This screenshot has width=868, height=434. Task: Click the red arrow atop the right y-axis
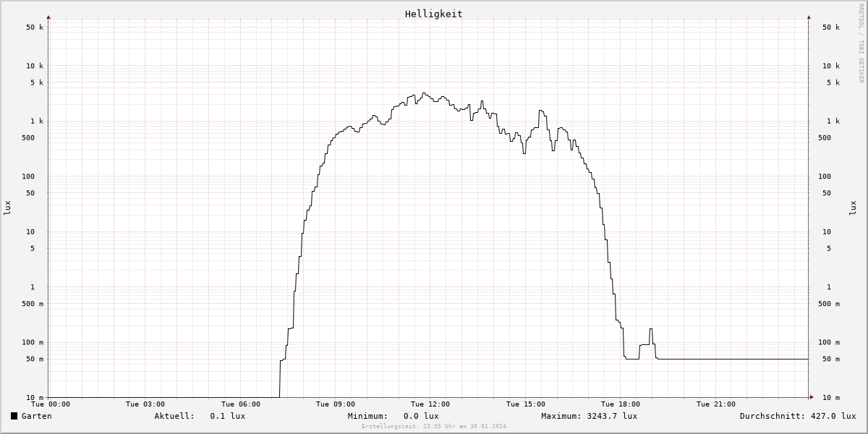(809, 17)
